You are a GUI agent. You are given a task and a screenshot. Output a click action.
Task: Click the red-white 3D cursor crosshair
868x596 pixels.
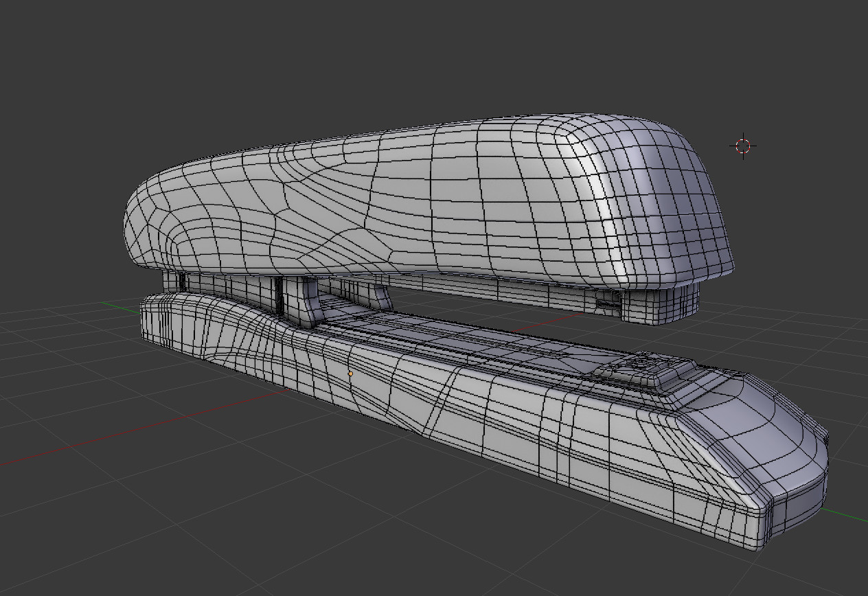(x=743, y=146)
